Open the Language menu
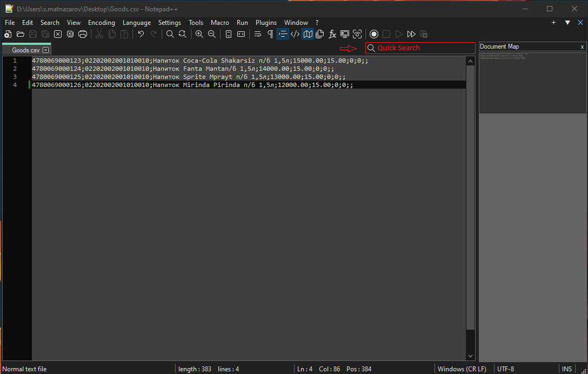This screenshot has width=588, height=374. click(x=137, y=23)
